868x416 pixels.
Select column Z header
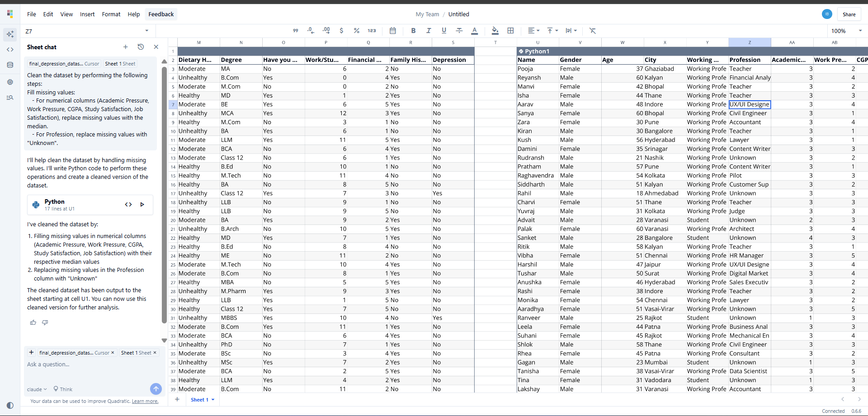click(750, 42)
